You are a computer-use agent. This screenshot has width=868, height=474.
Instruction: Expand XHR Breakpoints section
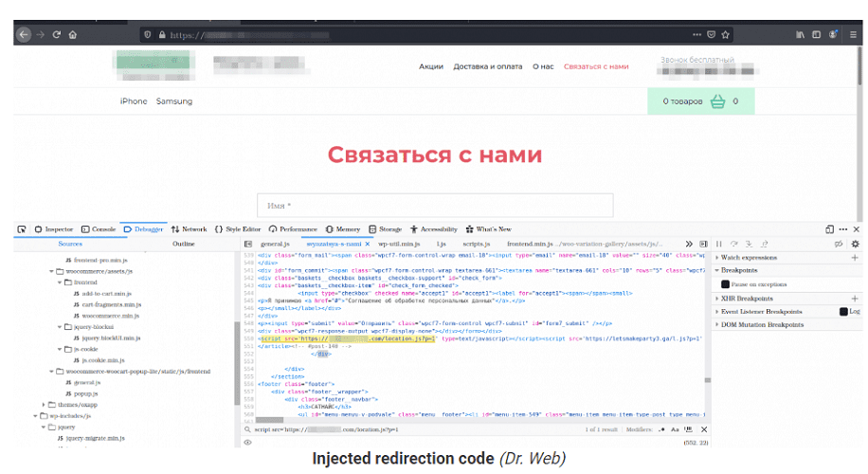717,299
